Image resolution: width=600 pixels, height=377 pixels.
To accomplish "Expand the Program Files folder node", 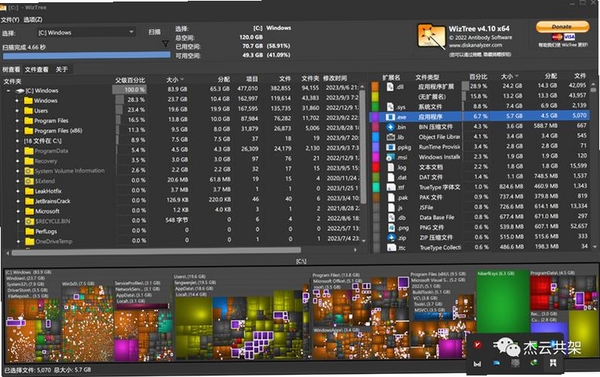I will (17, 121).
